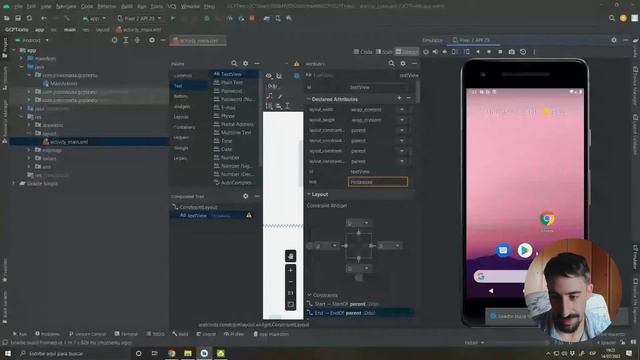Switch to Code view mode

(x=363, y=51)
